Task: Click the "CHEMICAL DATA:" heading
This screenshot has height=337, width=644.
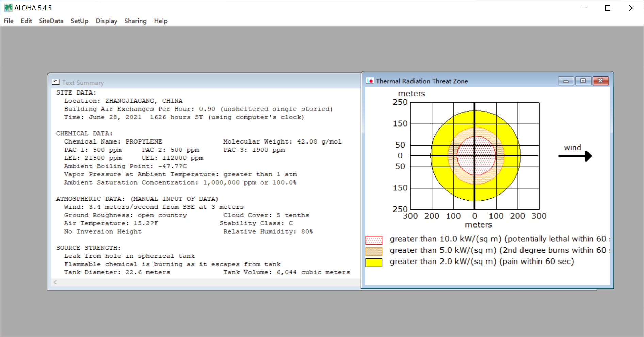Action: 84,133
